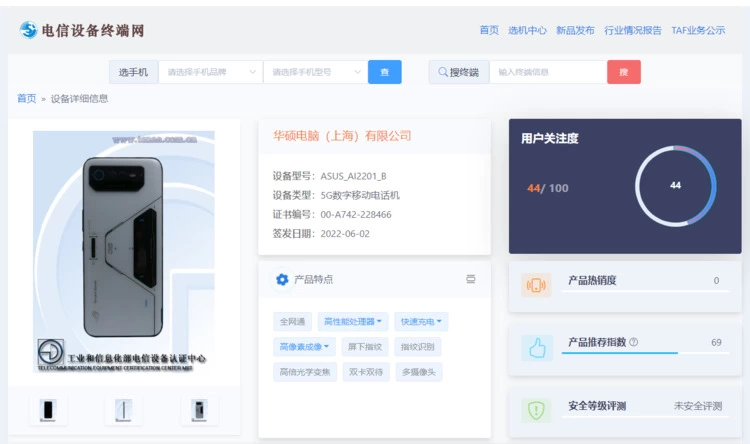The height and width of the screenshot is (444, 750).
Task: Click the gear icon beside 产品特点
Action: click(x=282, y=280)
